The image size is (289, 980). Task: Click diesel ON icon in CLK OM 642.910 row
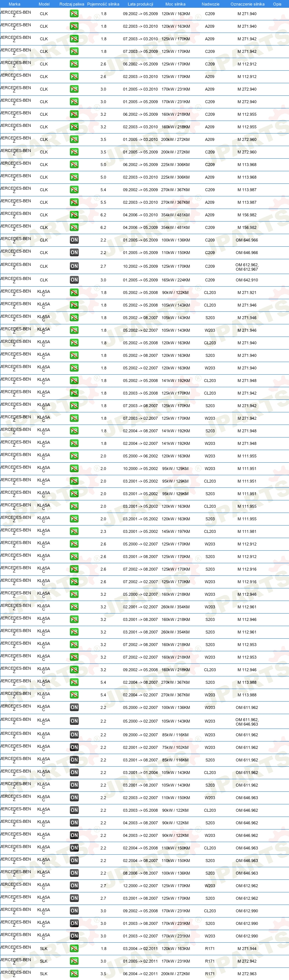[74, 280]
